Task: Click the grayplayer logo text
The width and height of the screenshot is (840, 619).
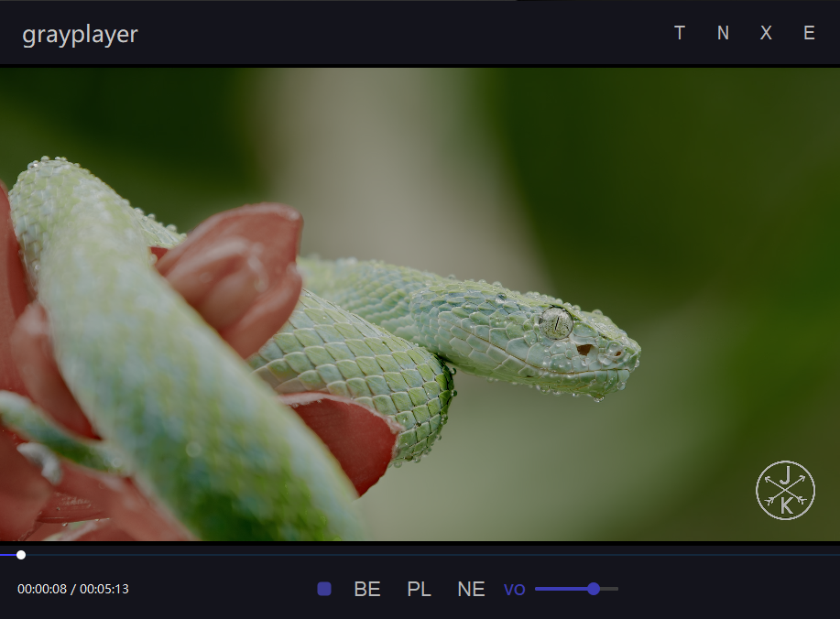Action: (x=80, y=34)
